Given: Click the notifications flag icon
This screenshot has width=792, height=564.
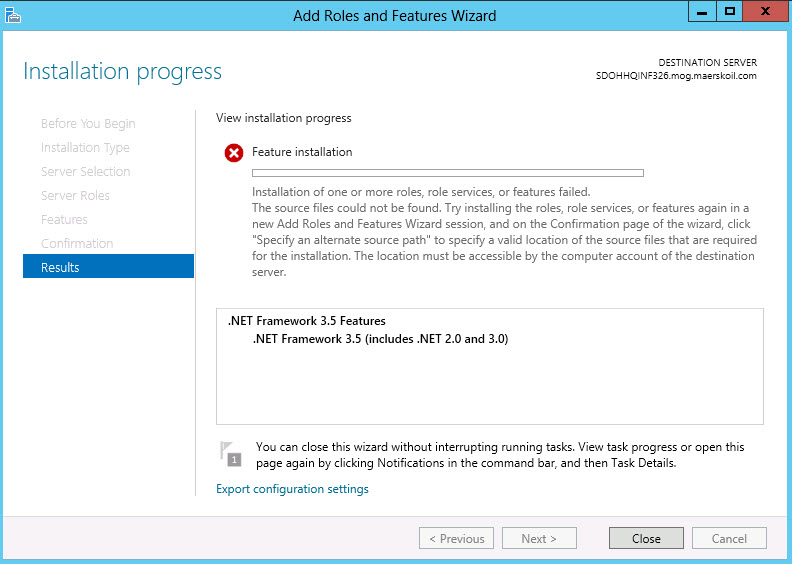Looking at the screenshot, I should tap(230, 454).
